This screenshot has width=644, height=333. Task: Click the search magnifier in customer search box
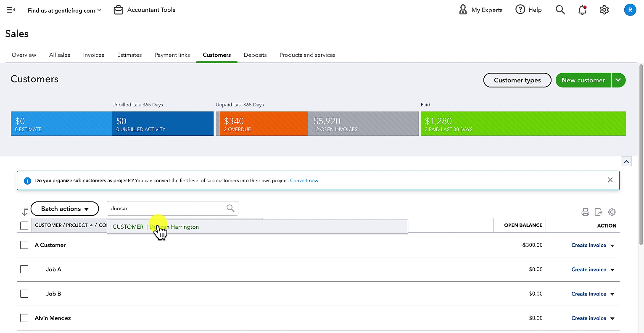(x=230, y=208)
